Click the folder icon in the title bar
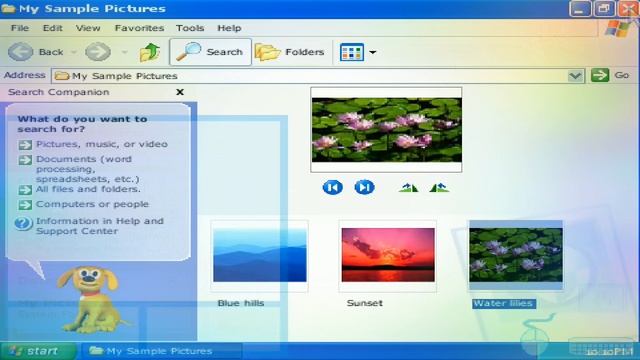Image resolution: width=640 pixels, height=360 pixels. click(x=8, y=8)
